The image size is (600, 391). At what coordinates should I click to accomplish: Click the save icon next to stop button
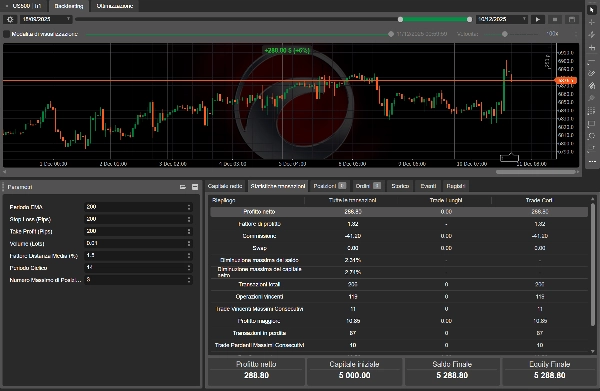[x=572, y=19]
